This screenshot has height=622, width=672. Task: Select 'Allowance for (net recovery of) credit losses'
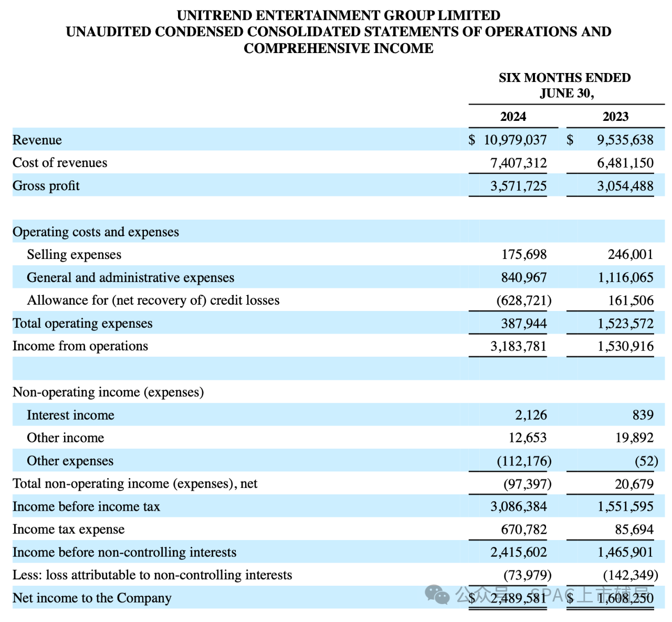coord(153,300)
